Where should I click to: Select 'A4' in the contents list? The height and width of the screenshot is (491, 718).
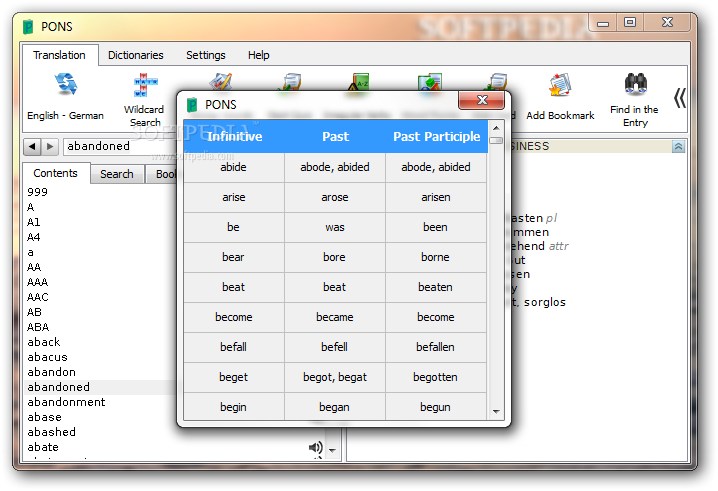point(34,237)
